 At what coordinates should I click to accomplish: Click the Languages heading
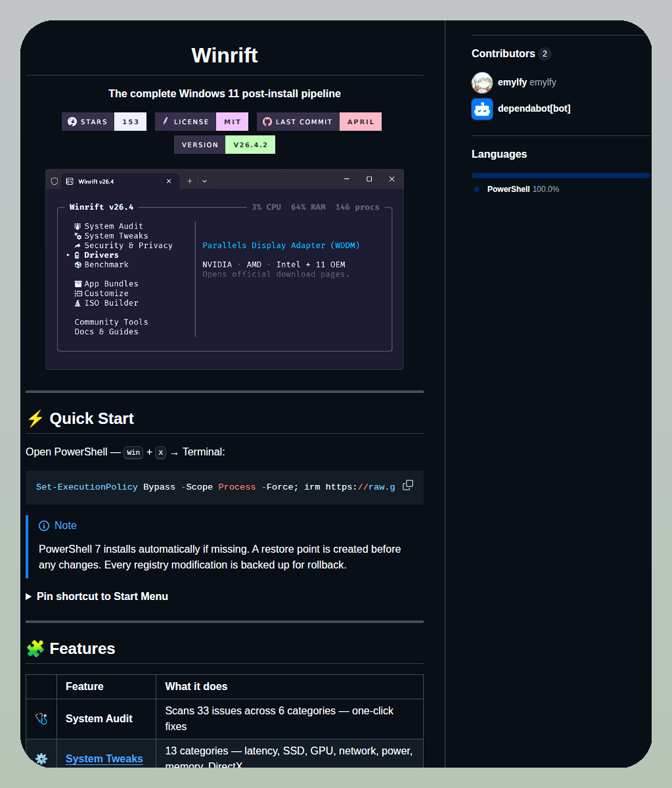pyautogui.click(x=499, y=154)
